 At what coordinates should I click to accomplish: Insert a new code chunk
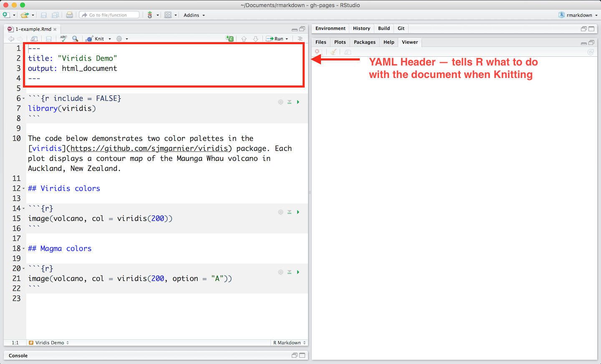coord(230,38)
